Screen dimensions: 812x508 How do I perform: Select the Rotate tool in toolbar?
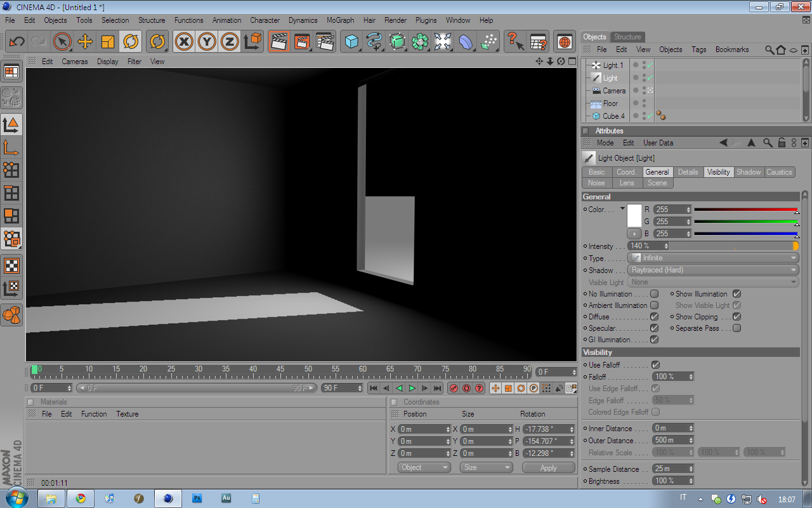tap(131, 42)
